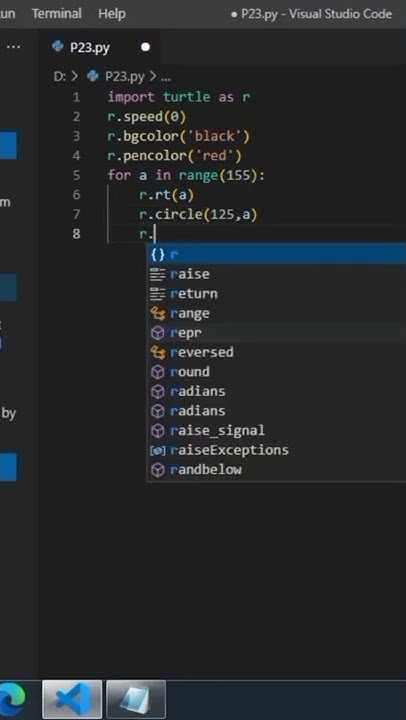
Task: Select 'randbelow' suggestion
Action: [x=276, y=470]
